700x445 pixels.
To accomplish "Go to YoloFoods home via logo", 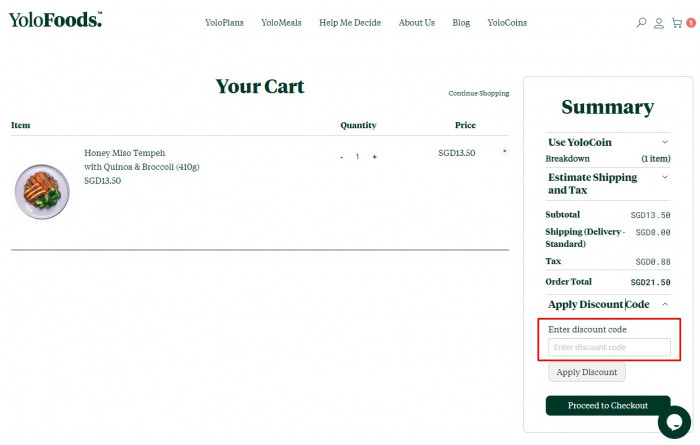I will 55,20.
